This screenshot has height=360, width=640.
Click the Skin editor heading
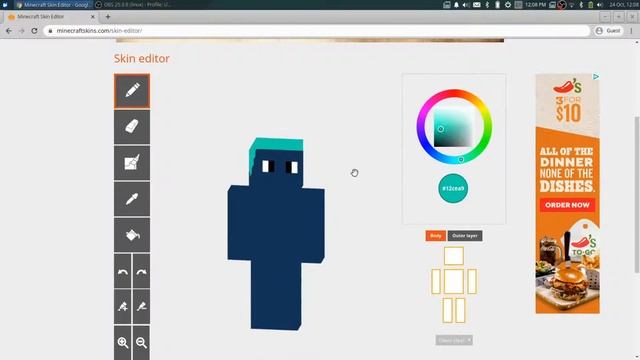point(142,58)
